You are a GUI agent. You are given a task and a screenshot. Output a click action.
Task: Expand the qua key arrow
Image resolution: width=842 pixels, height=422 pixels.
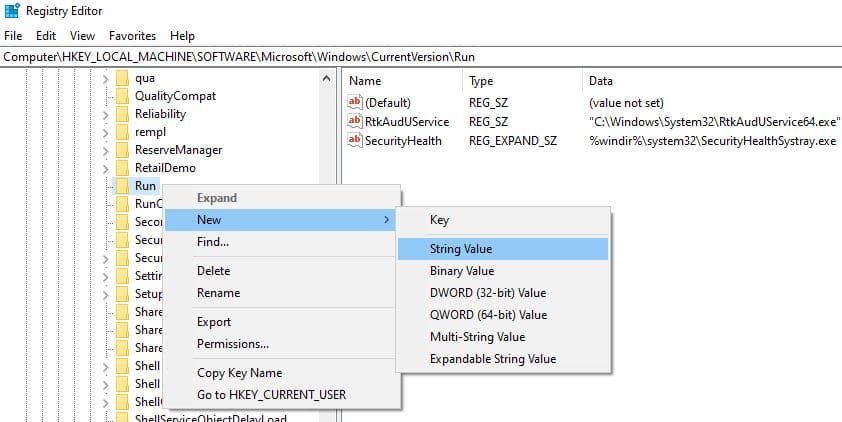coord(105,78)
